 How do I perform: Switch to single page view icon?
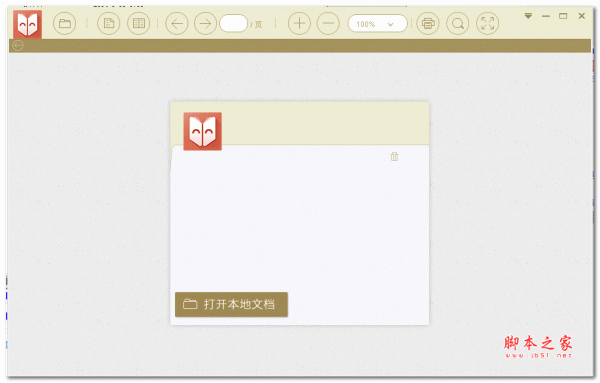click(x=109, y=24)
